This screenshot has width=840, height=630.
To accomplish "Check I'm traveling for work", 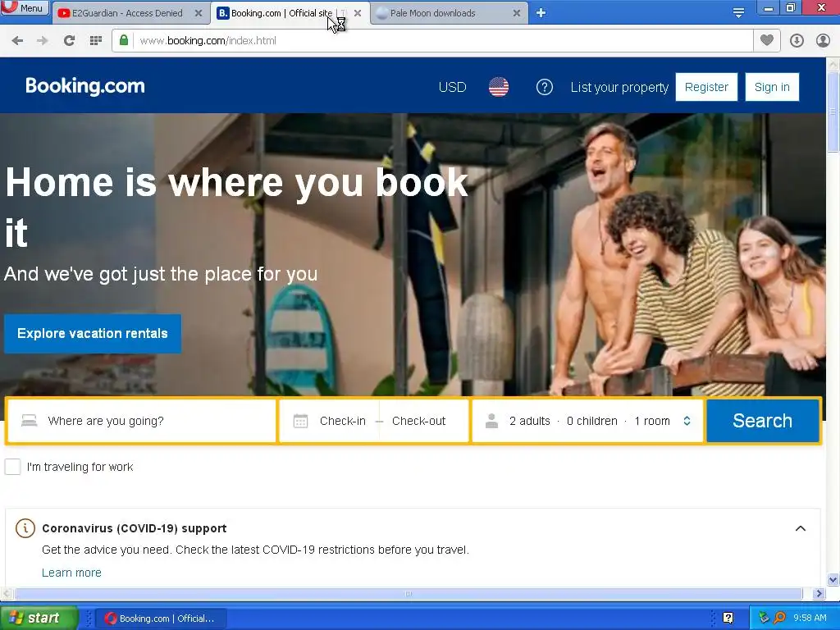I will pos(13,467).
